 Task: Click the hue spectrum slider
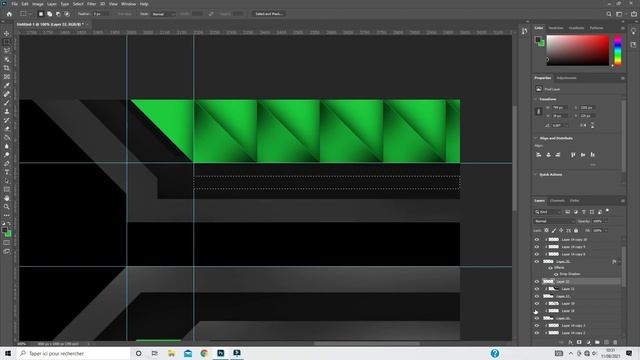click(618, 50)
